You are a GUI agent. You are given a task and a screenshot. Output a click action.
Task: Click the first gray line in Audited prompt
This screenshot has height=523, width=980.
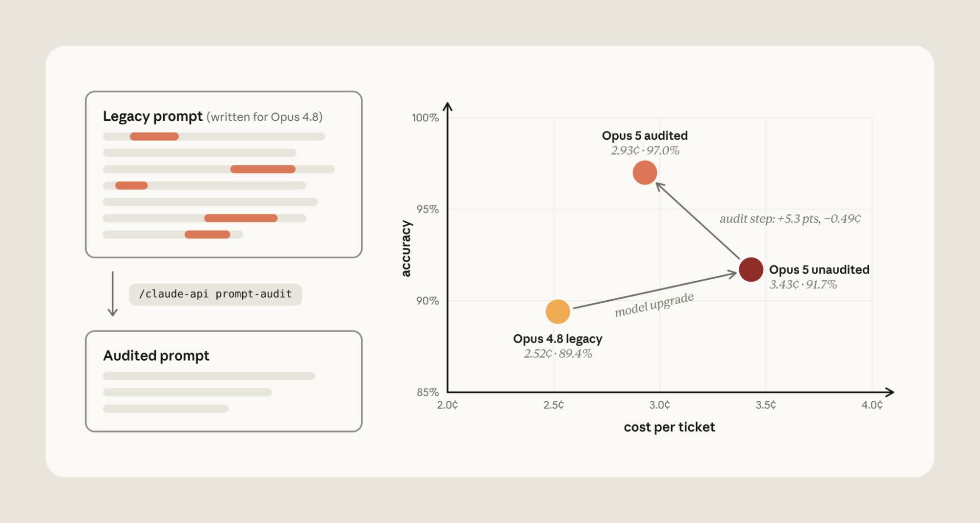coord(209,376)
